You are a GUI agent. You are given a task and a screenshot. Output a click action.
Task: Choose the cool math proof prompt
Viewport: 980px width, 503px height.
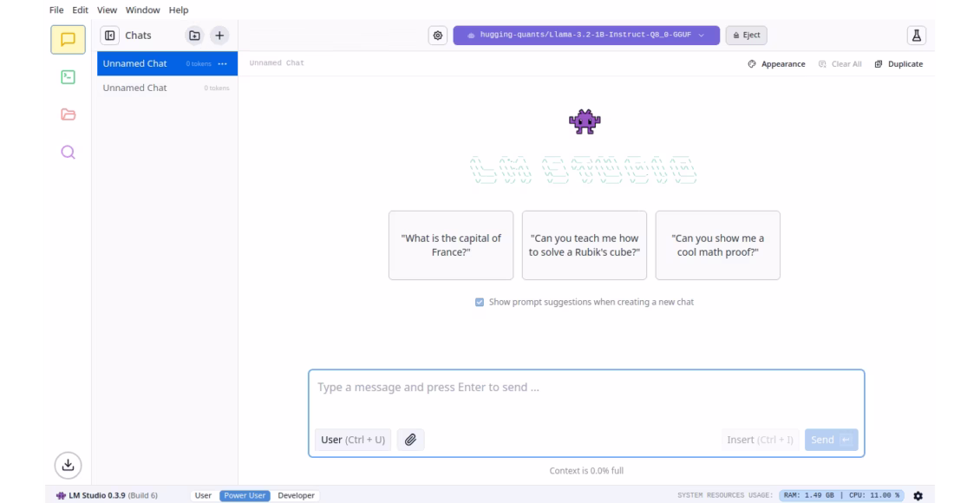pos(718,245)
